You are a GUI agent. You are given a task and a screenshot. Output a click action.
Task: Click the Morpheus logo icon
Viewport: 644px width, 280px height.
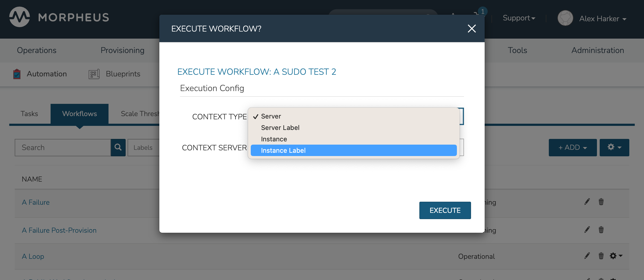pos(19,17)
